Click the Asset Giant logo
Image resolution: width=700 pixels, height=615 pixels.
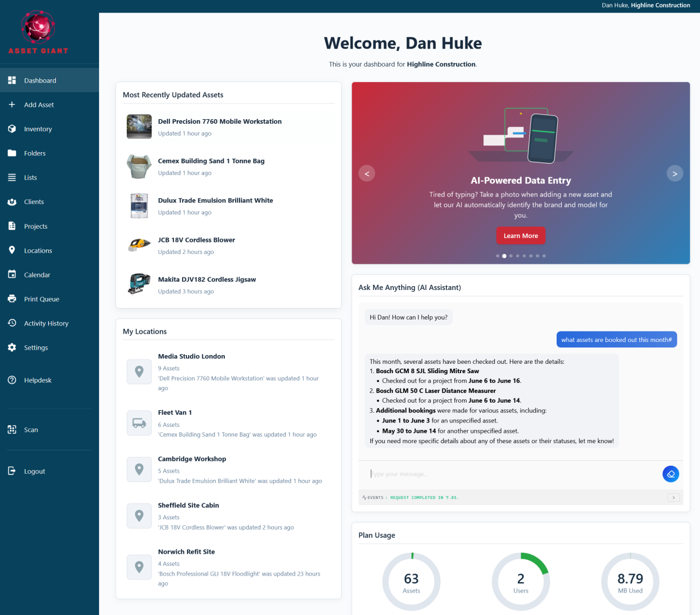[x=38, y=32]
